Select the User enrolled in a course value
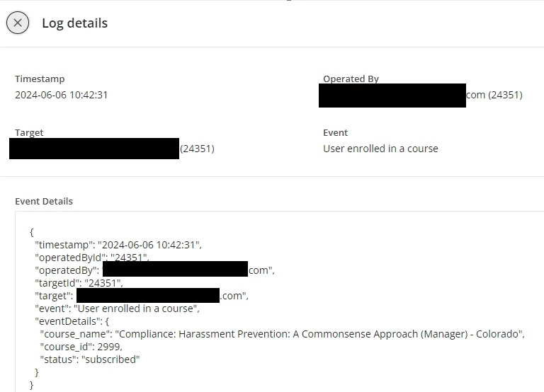 380,149
